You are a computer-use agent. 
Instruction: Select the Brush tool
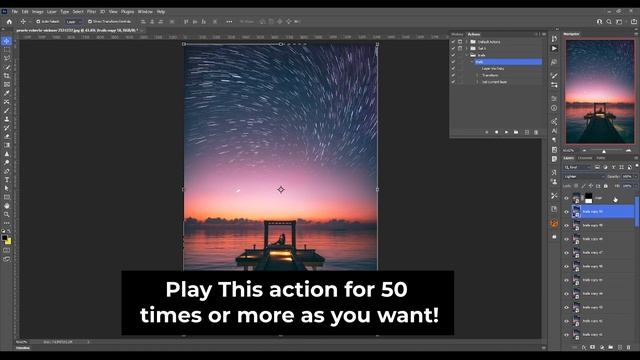7,111
